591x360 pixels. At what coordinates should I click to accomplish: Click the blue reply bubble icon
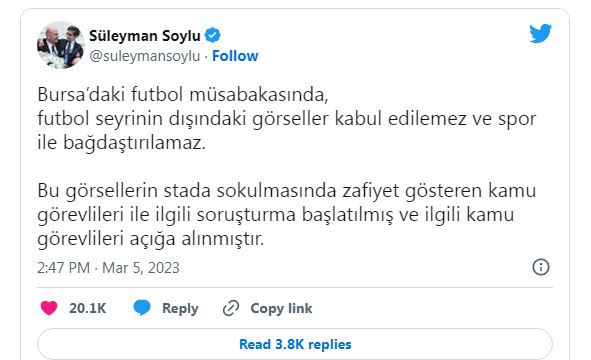coord(142,308)
